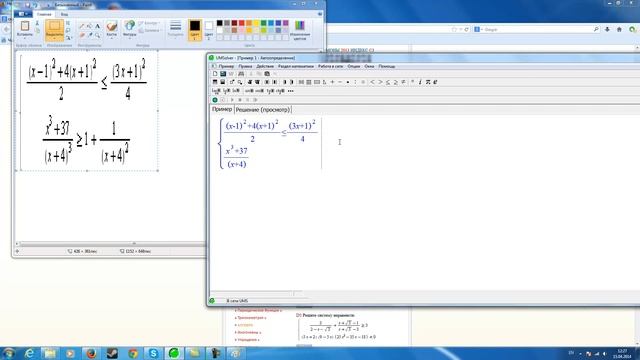Expand Outline dropdown in Paint Shapes group

point(149,23)
